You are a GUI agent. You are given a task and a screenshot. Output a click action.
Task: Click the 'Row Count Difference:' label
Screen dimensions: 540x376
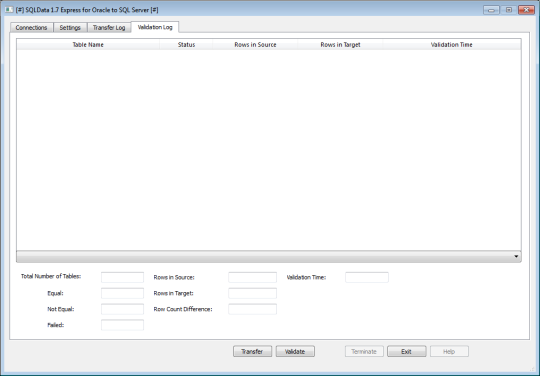183,309
